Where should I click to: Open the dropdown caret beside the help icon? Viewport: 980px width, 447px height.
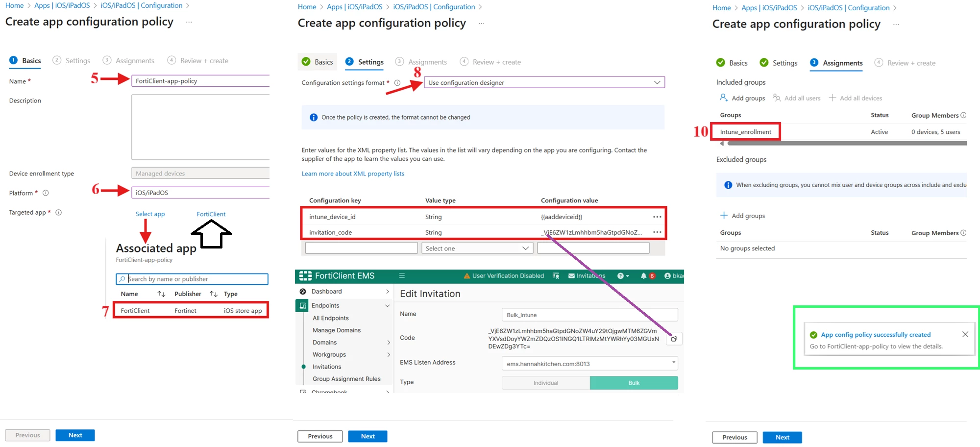(x=628, y=276)
